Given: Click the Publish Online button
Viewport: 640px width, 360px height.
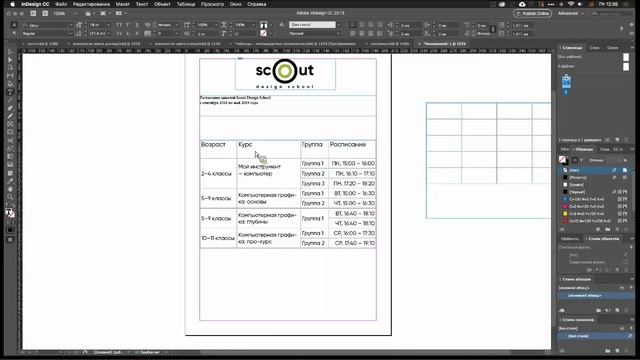Looking at the screenshot, I should click(x=533, y=13).
